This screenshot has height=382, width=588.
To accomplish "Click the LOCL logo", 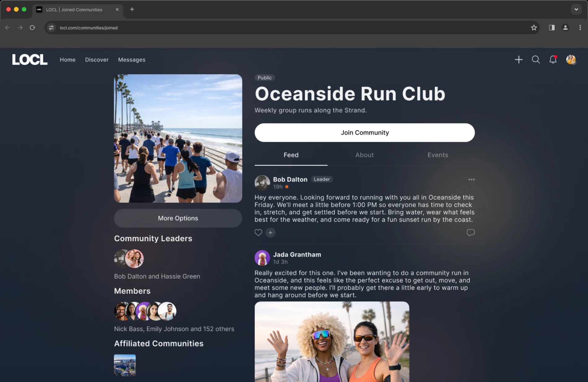I will (30, 59).
